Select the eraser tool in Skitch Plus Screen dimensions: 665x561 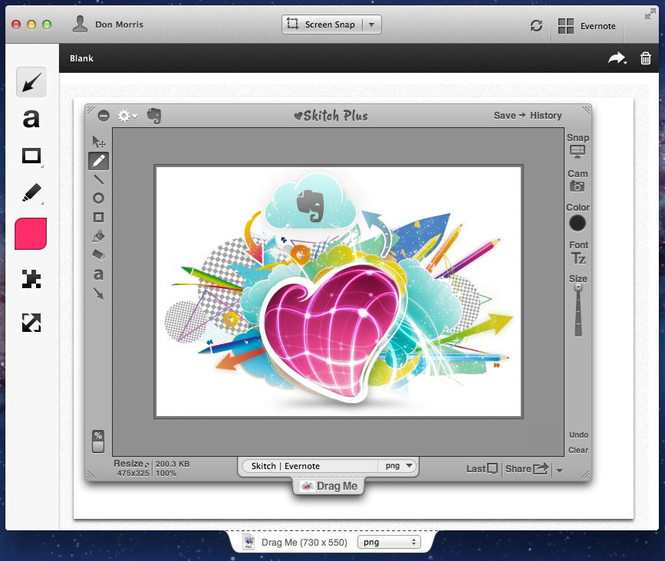point(98,255)
